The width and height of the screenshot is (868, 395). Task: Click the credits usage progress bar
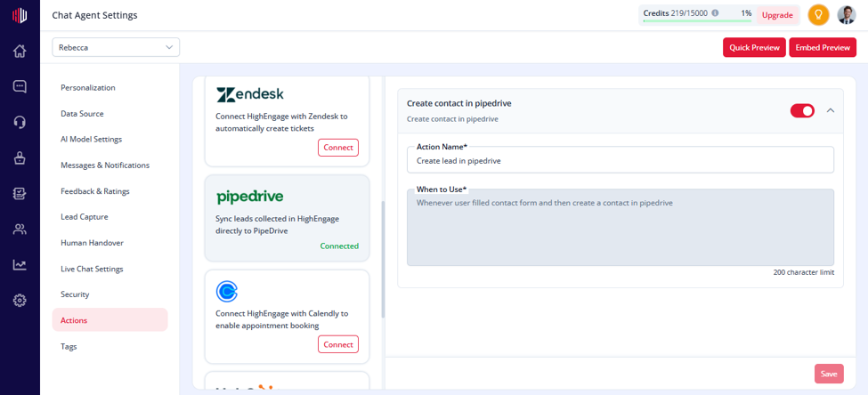(697, 21)
